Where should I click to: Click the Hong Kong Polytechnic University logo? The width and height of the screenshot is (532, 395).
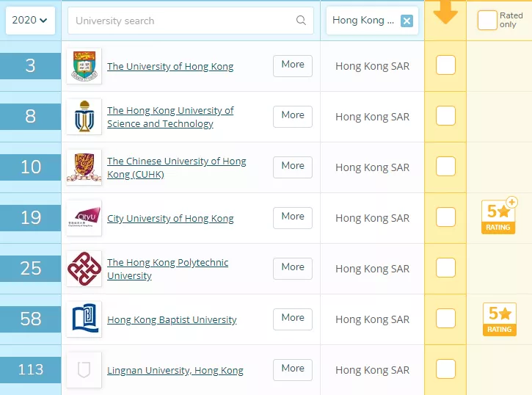coord(84,269)
